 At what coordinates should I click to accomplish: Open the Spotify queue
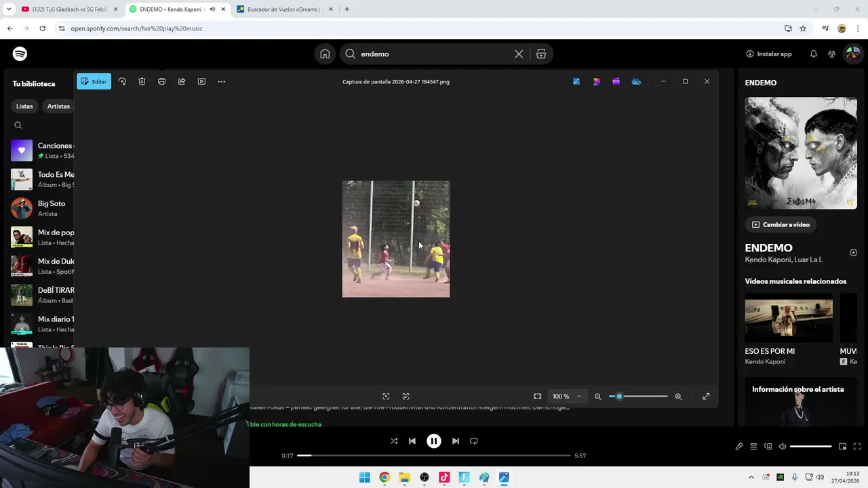point(753,447)
